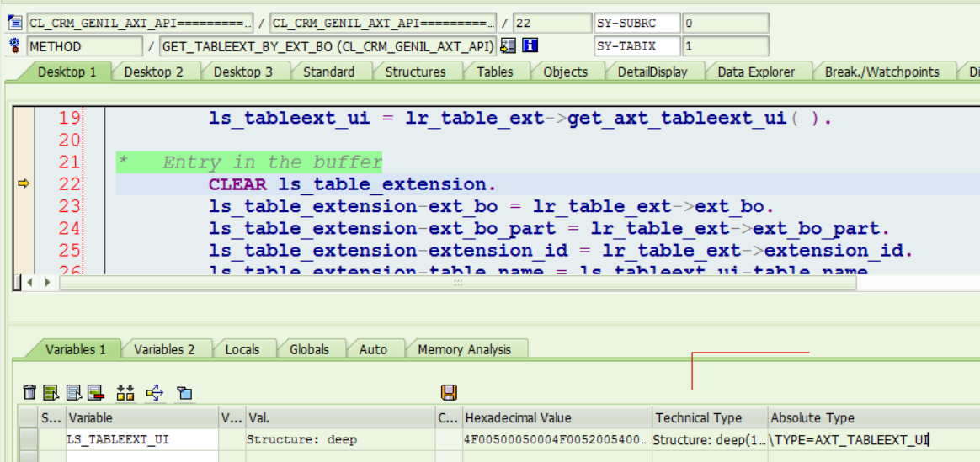980x462 pixels.
Task: Click the SY-TABIX value field showing 1
Action: (x=725, y=46)
